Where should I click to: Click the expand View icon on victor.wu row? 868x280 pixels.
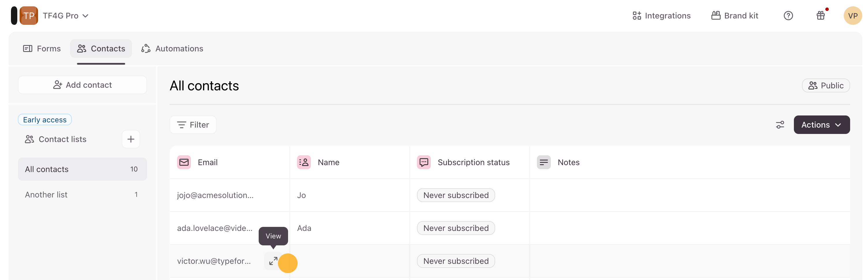click(x=273, y=261)
